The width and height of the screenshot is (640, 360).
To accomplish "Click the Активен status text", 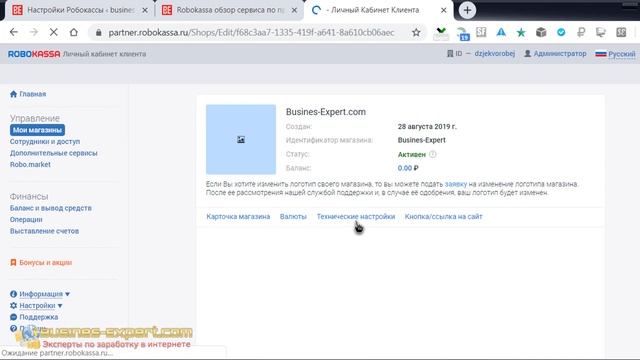I will [412, 154].
